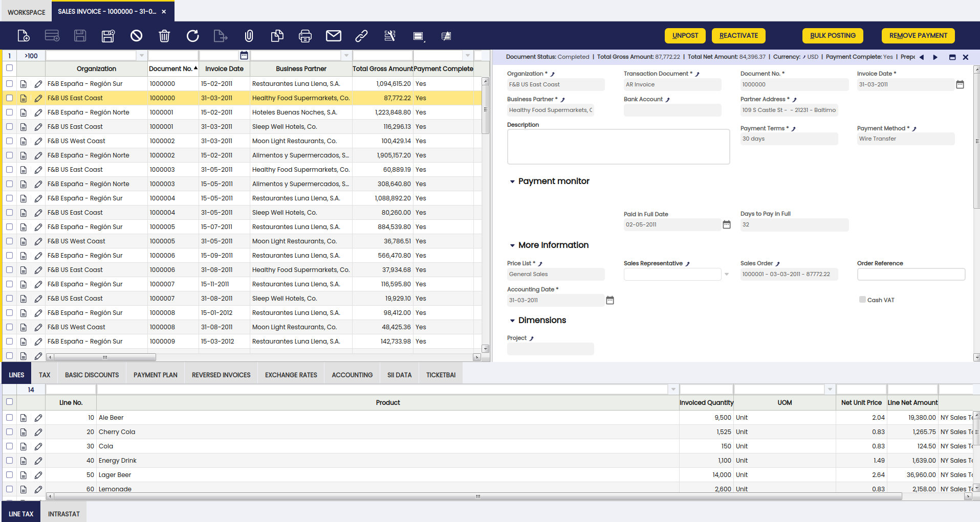Click into the Description text area
The width and height of the screenshot is (980, 522).
point(618,147)
